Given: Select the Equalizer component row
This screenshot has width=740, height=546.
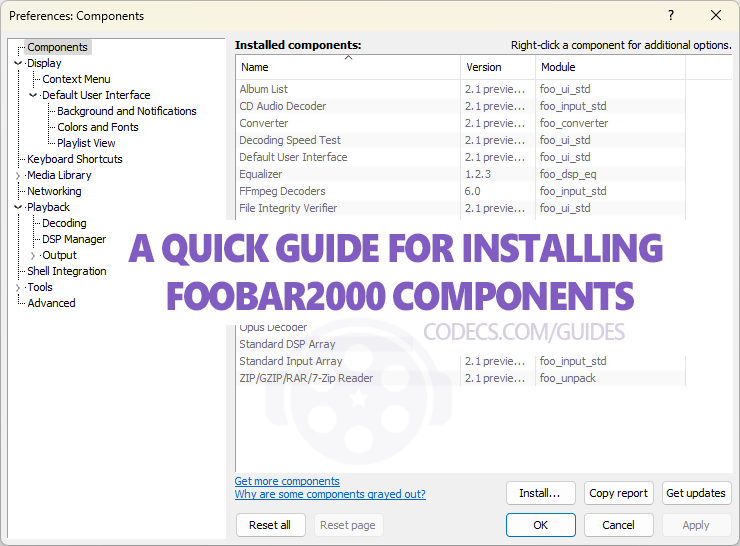Looking at the screenshot, I should (460, 174).
